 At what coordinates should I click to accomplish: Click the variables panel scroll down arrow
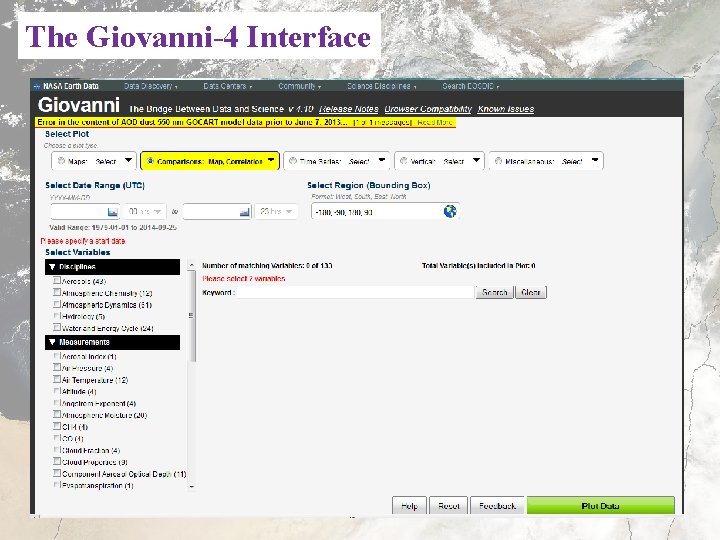192,486
